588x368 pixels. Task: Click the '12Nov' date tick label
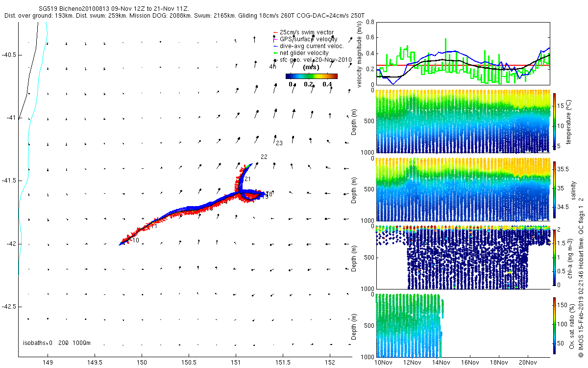pos(412,363)
